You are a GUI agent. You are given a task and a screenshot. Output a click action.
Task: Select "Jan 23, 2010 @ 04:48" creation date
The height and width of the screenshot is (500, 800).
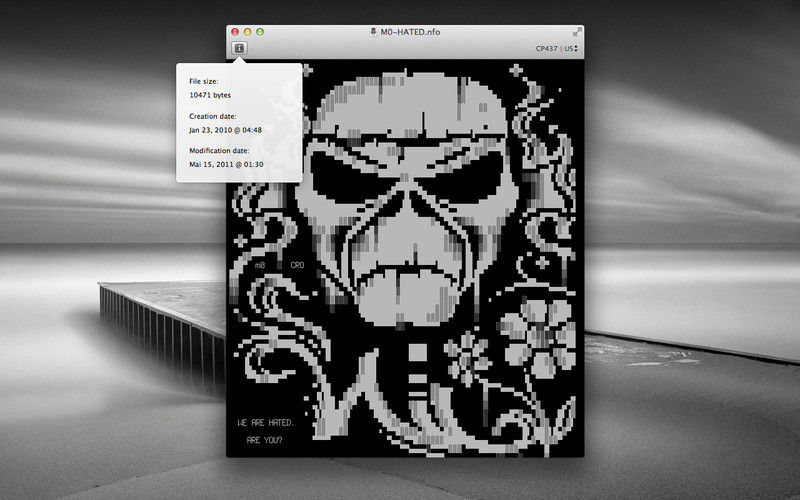(x=225, y=130)
